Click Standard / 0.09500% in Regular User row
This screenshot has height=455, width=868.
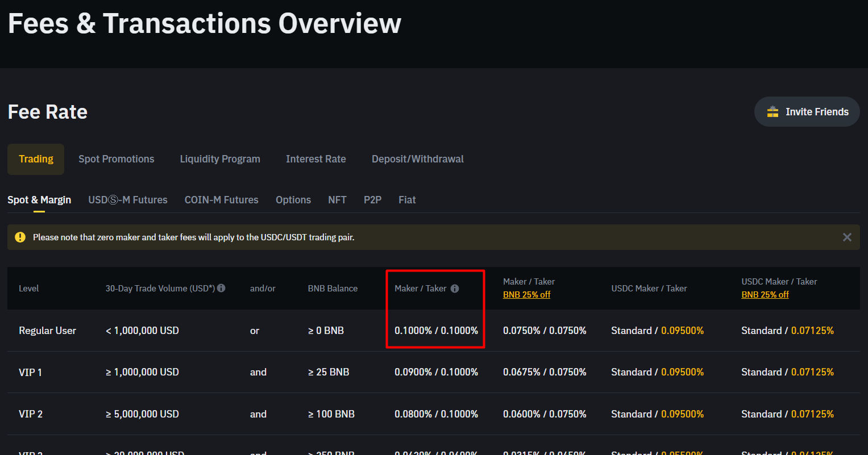[x=658, y=331]
